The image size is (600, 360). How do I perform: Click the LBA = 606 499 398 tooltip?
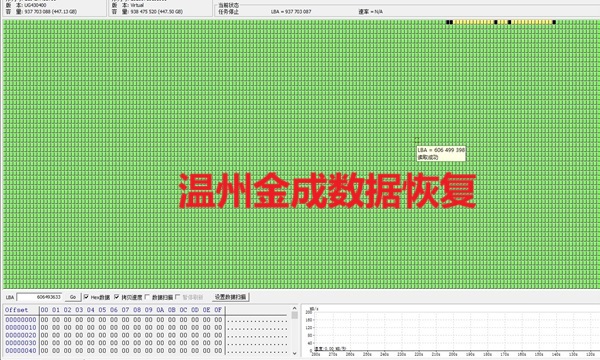point(441,153)
